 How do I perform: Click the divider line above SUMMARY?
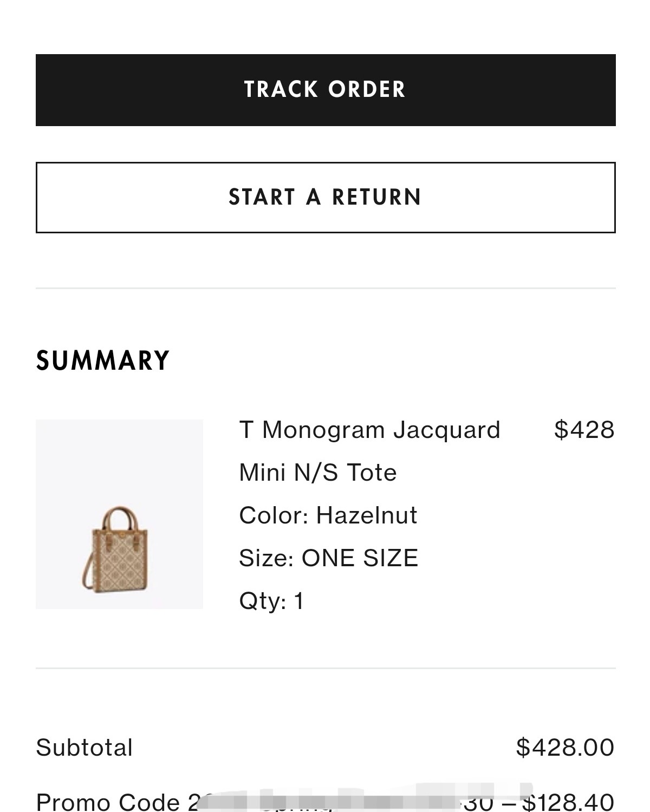coord(326,289)
